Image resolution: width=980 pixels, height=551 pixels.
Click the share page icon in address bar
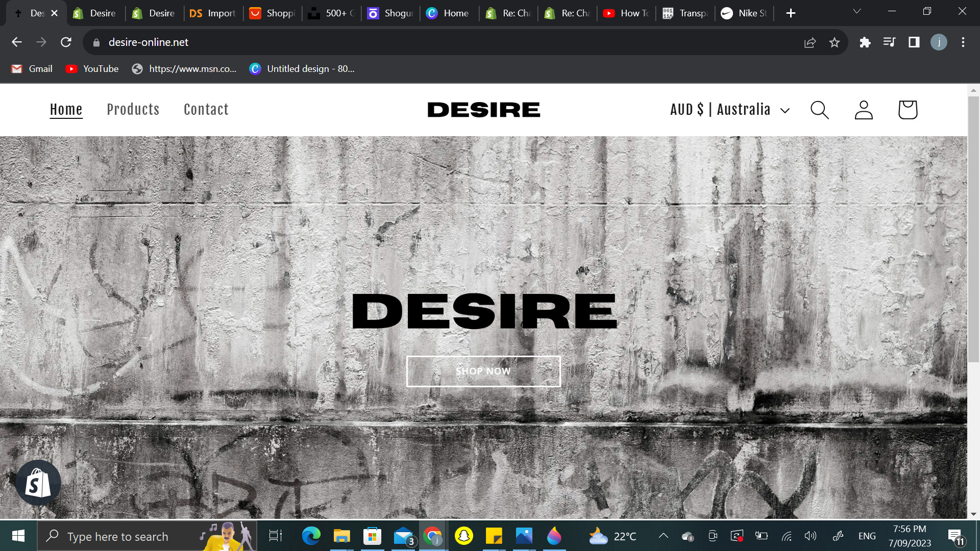tap(810, 42)
